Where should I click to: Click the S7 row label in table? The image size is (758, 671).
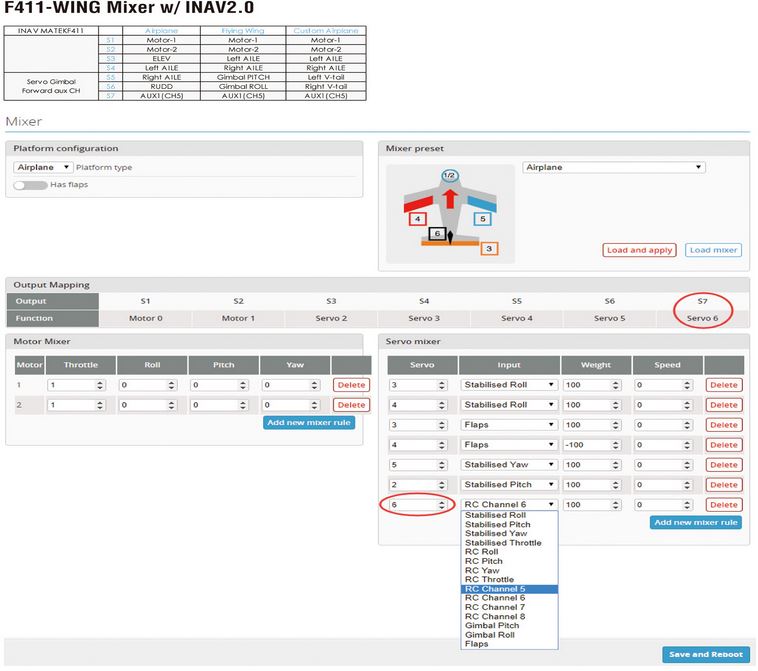click(x=111, y=96)
